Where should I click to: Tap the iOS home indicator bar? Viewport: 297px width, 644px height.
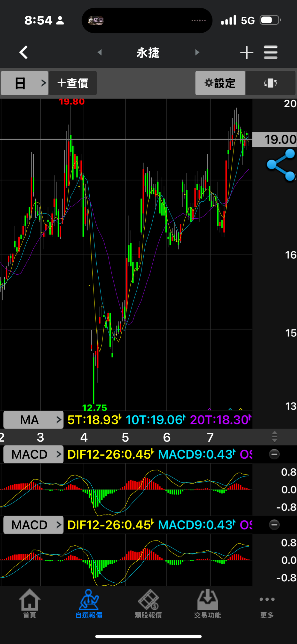pos(148,636)
